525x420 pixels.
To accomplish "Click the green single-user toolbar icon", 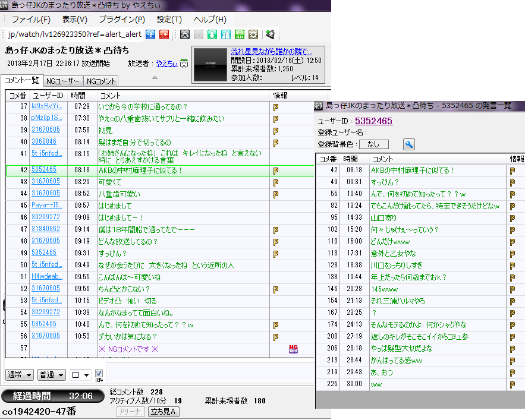I will 212,34.
